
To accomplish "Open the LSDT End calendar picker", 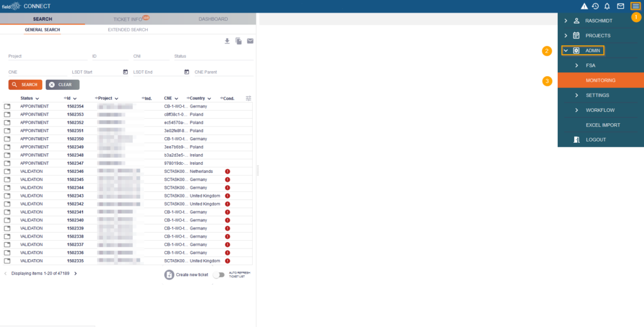I will [x=186, y=72].
